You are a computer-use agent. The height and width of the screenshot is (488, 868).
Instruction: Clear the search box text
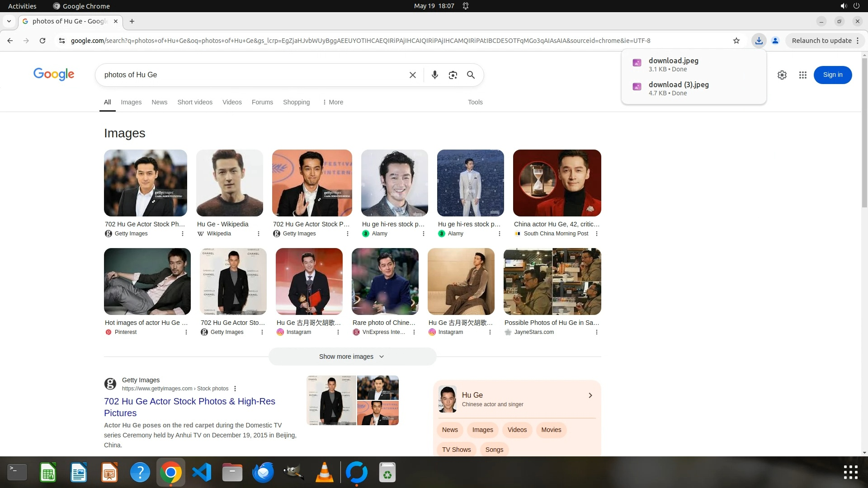click(x=412, y=75)
